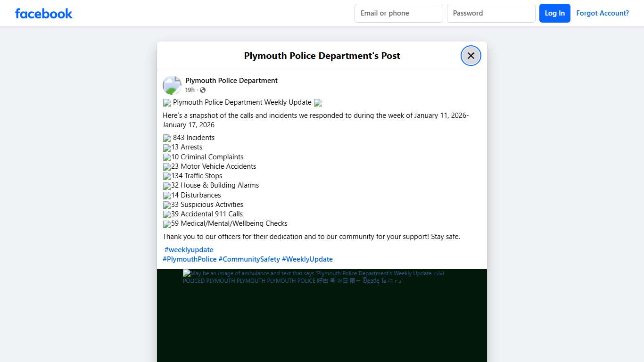
Task: Click the facebook logo
Action: coord(43,13)
